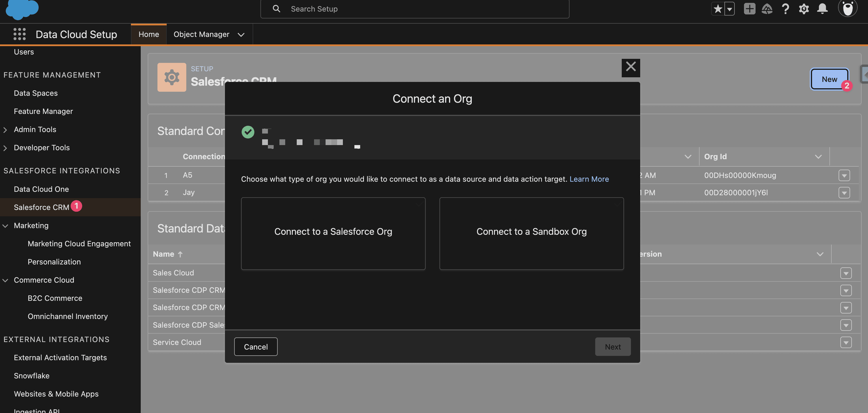This screenshot has width=868, height=413.
Task: Open the App Launcher grid icon
Action: pyautogui.click(x=19, y=34)
